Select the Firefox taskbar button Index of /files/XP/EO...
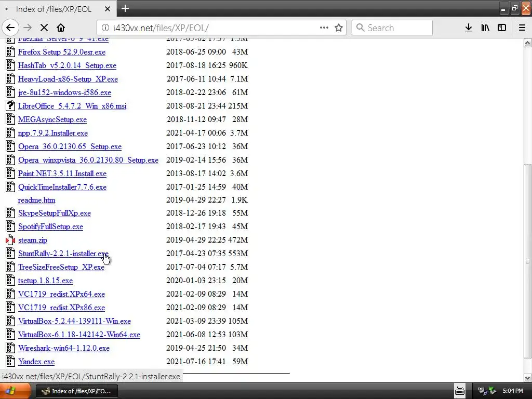 click(77, 391)
